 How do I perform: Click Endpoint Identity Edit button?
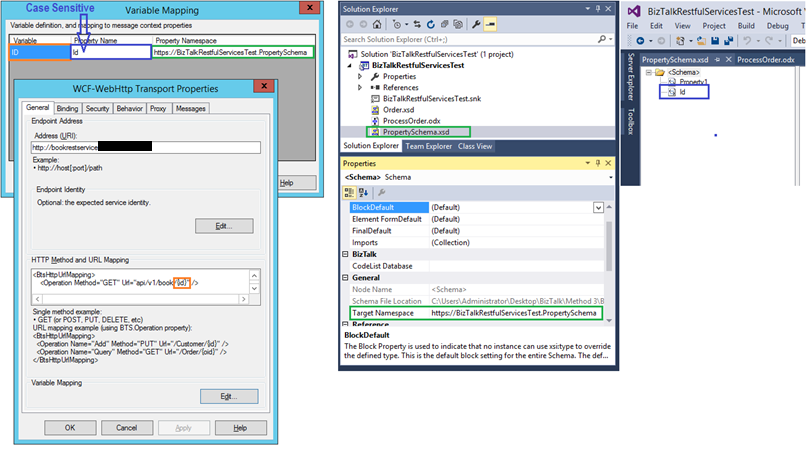tap(224, 226)
